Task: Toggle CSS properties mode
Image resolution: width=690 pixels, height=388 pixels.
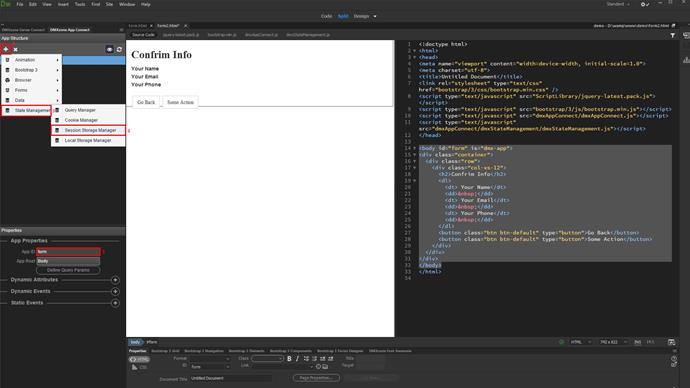Action: pos(139,367)
